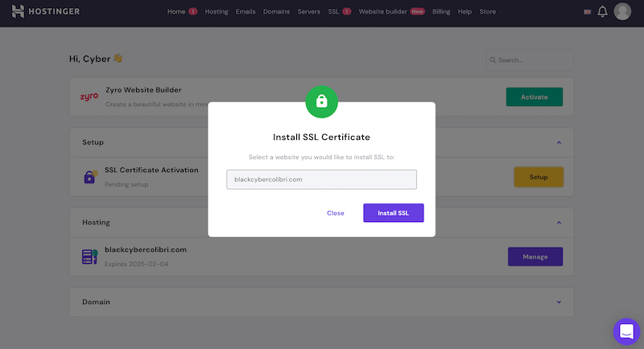Visit the Store
Screen dimensions: 644x349
click(x=488, y=11)
